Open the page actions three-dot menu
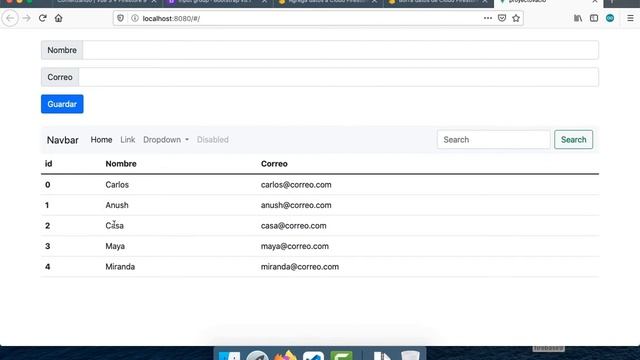Viewport: 640px width, 360px height. click(x=488, y=18)
